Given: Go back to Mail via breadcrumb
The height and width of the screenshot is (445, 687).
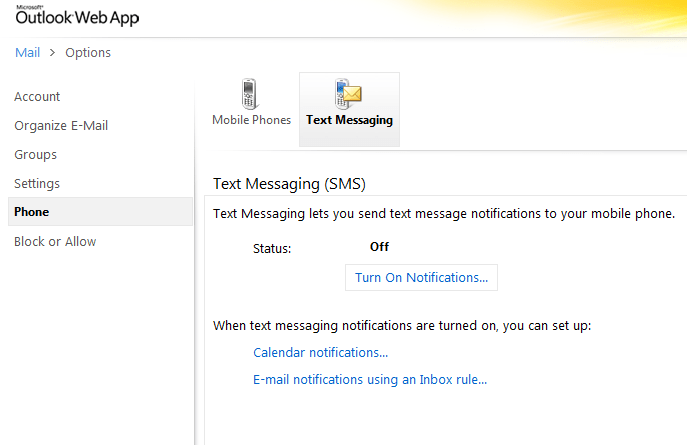Looking at the screenshot, I should (x=27, y=52).
